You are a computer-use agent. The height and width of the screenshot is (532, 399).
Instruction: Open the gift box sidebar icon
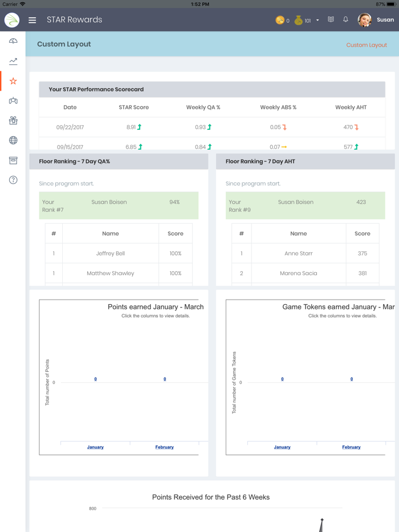(13, 120)
